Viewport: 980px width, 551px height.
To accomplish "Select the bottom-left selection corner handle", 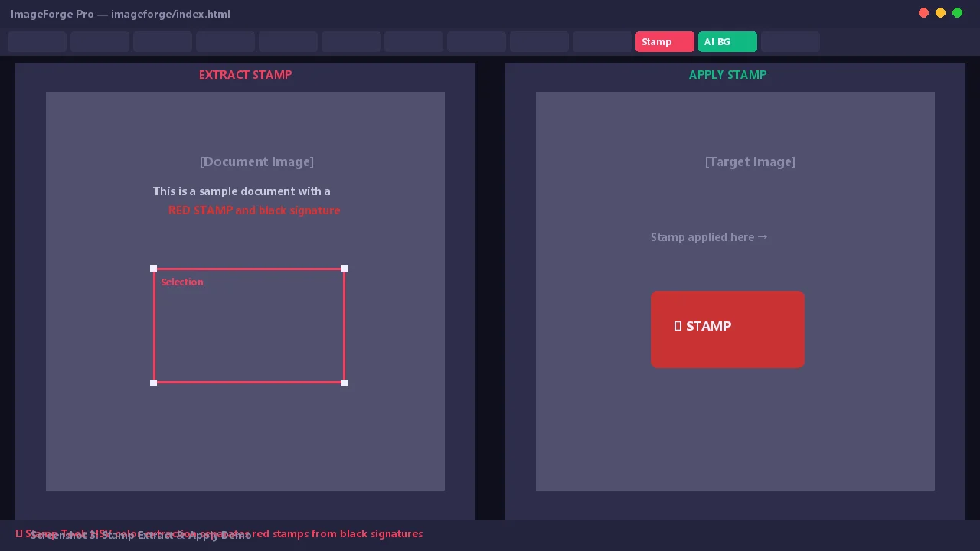I will 154,383.
